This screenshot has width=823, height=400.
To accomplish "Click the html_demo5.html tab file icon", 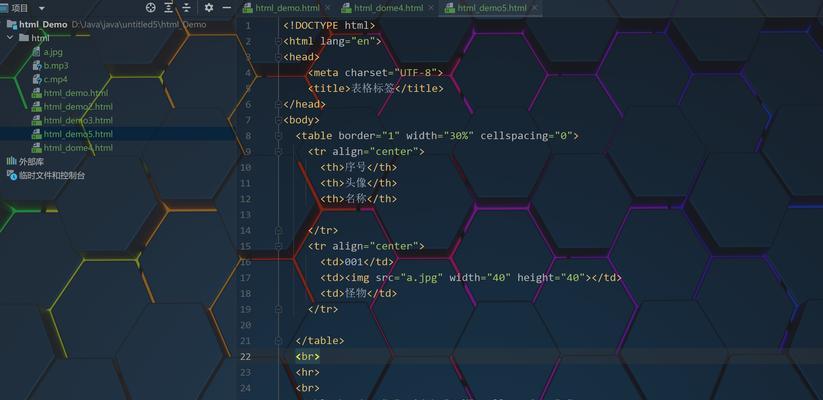I will pos(449,8).
